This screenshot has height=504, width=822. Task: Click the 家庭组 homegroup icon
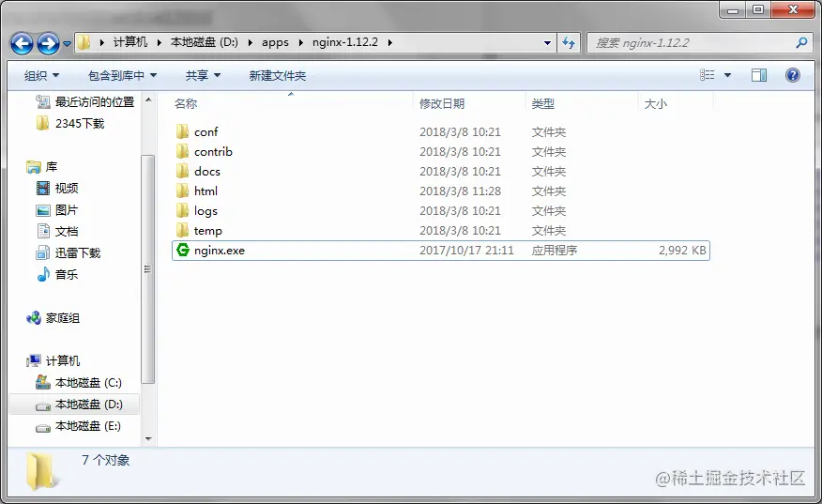[34, 318]
